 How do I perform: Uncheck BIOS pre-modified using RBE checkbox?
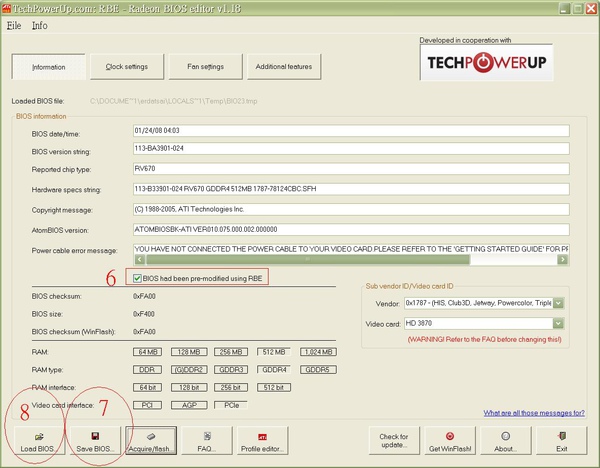137,278
